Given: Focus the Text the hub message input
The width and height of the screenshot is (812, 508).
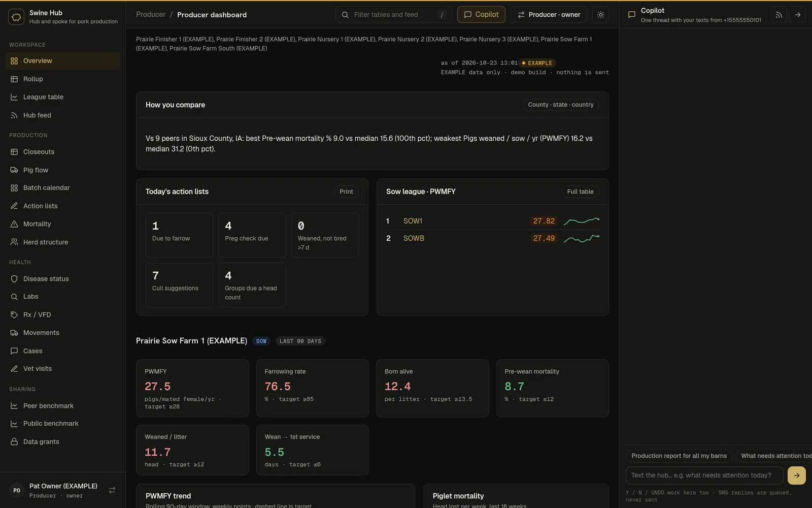Looking at the screenshot, I should [704, 475].
